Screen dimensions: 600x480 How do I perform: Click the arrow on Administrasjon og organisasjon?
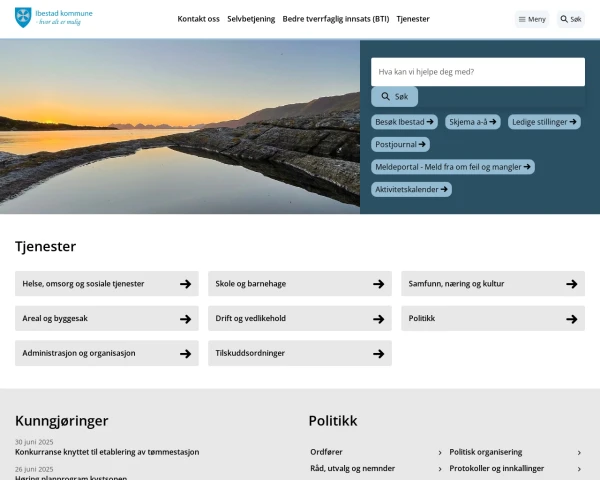186,353
